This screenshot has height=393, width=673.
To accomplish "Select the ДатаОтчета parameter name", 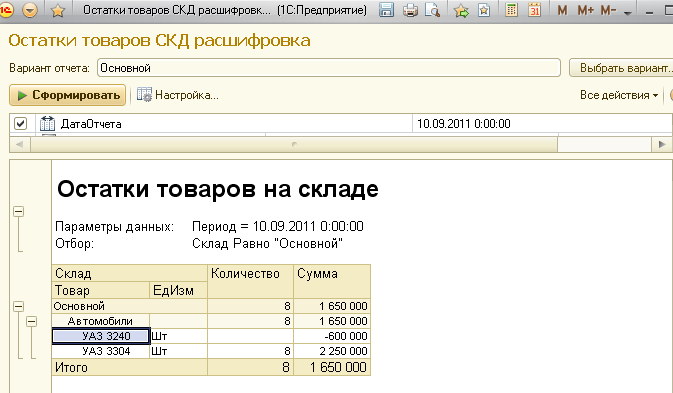I will (x=91, y=124).
